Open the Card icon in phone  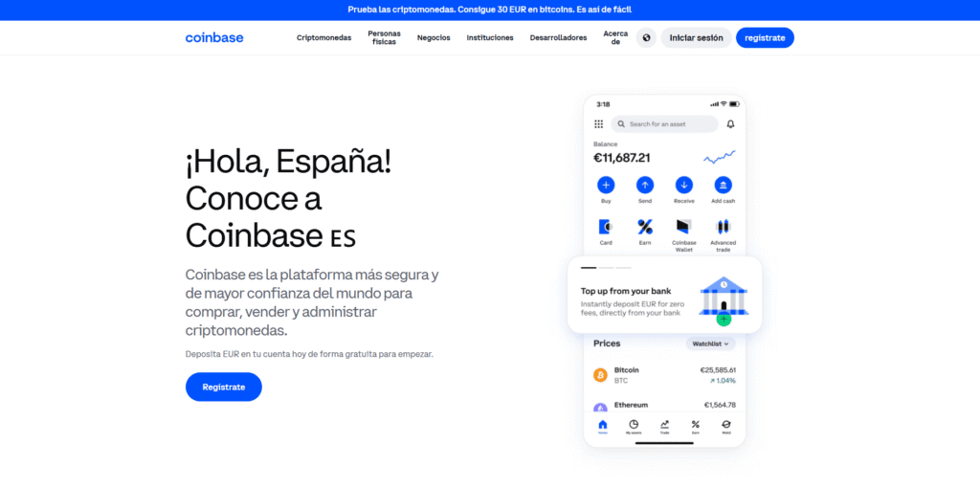(x=606, y=227)
